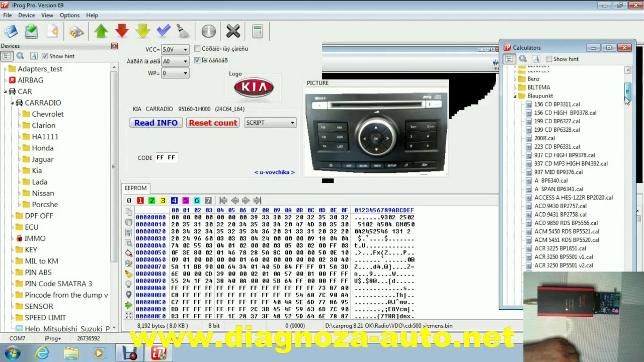
Task: Open the File menu
Action: [8, 16]
